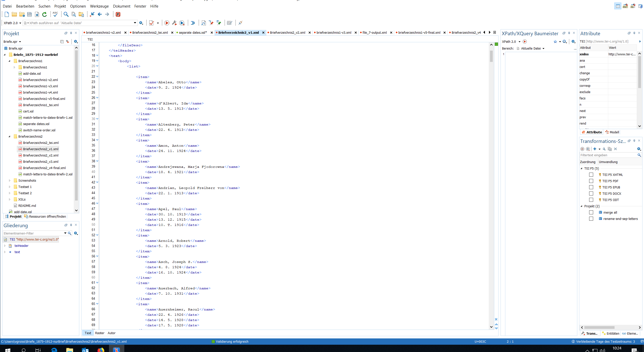
Task: Open the Find/Replace magnifier icon
Action: point(66,14)
